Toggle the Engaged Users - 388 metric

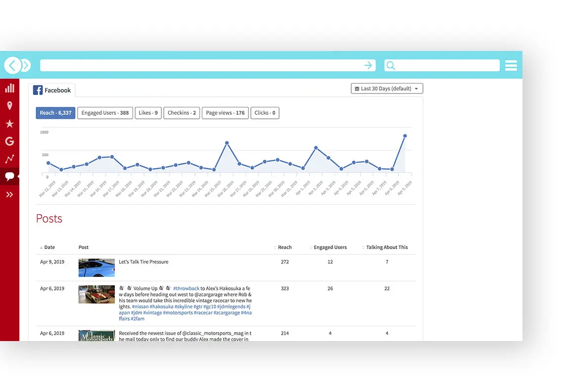pos(105,113)
